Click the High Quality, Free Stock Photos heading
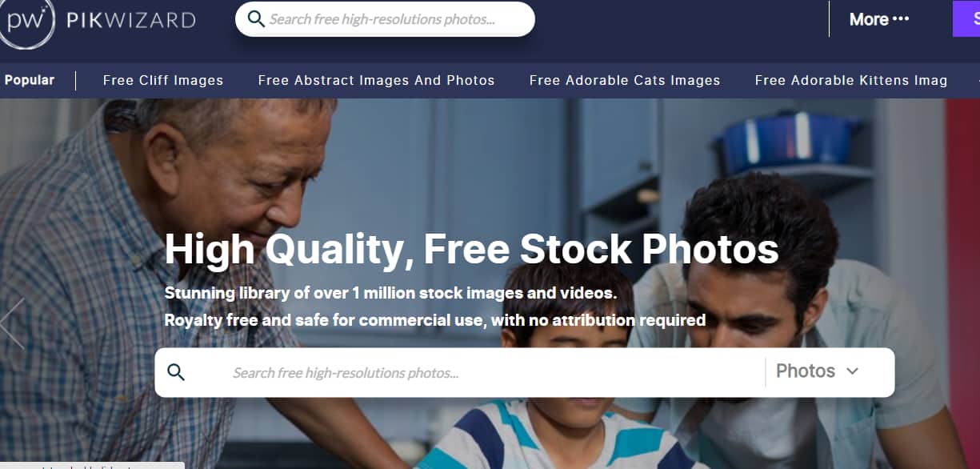Image resolution: width=980 pixels, height=469 pixels. click(471, 249)
